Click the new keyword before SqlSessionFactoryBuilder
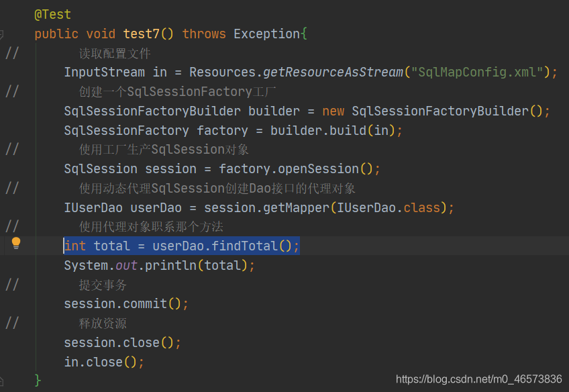569x392 pixels. (333, 111)
